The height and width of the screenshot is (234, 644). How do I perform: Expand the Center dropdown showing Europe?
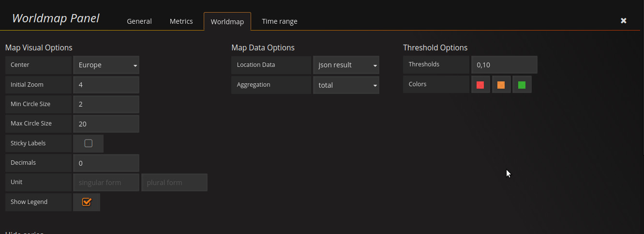[106, 65]
